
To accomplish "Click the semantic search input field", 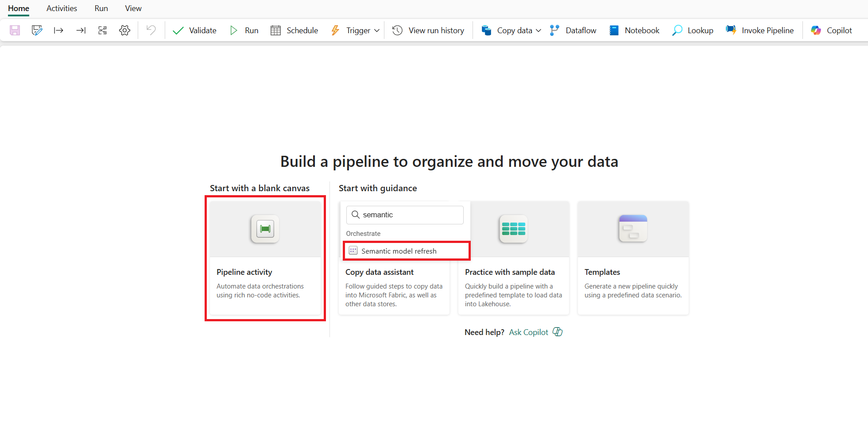I will (x=405, y=215).
